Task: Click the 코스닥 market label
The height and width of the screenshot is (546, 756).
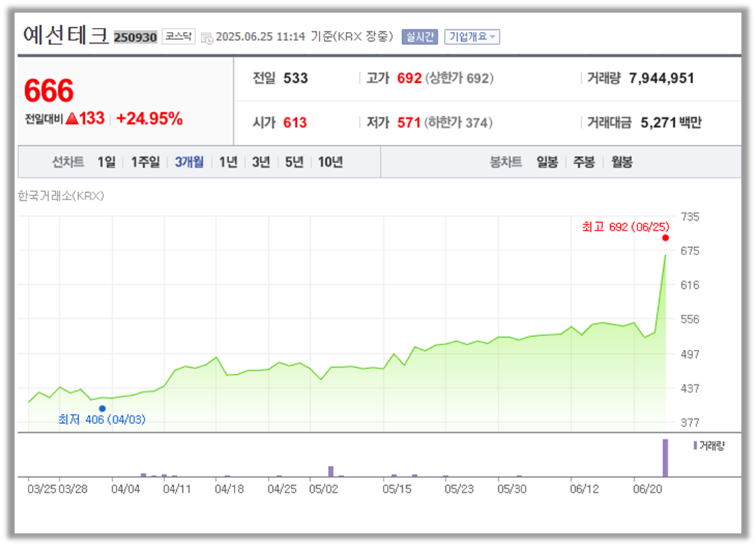Action: (x=178, y=36)
